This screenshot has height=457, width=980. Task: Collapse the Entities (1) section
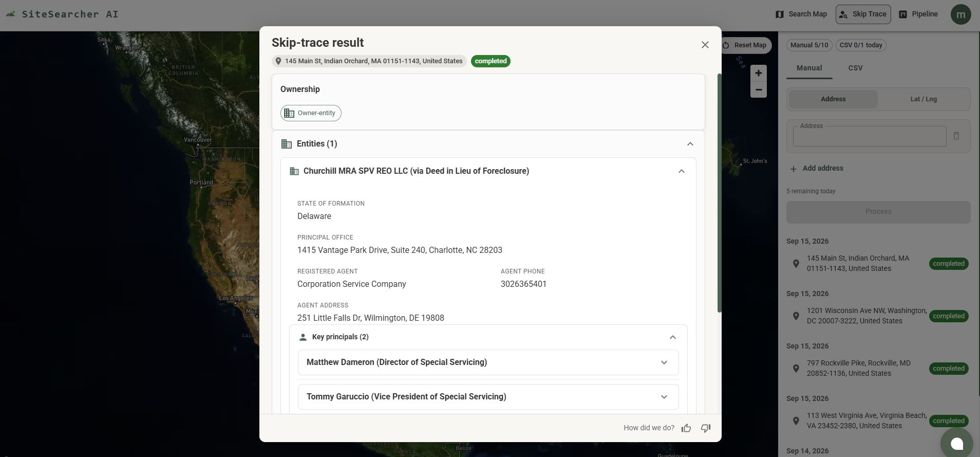[690, 144]
